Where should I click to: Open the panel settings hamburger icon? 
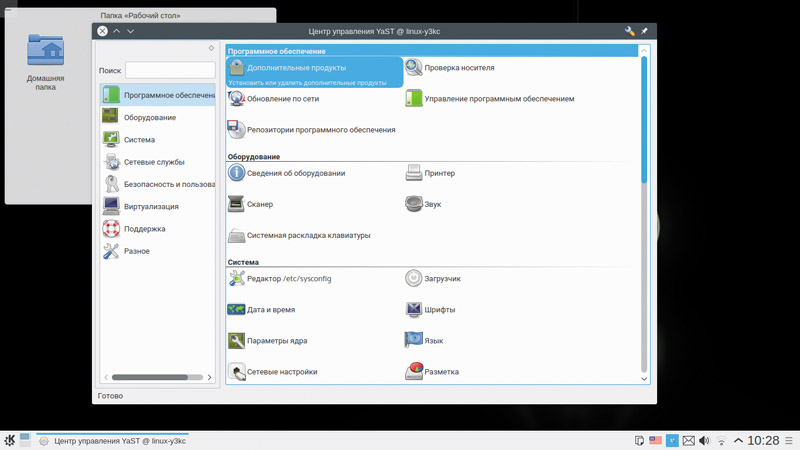(789, 440)
